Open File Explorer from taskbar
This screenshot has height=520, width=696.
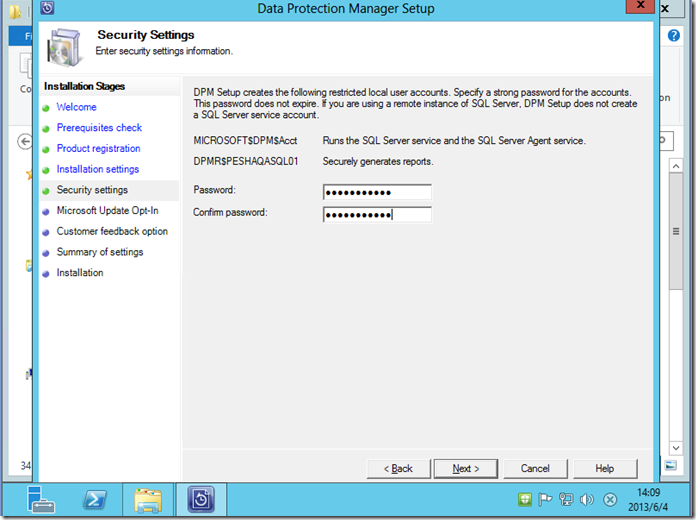(x=148, y=500)
